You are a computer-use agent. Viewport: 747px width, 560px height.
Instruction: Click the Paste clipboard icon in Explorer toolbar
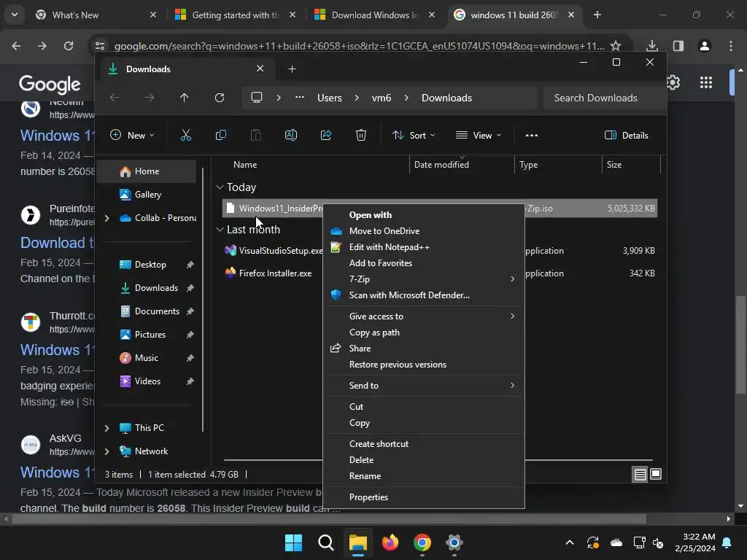256,135
